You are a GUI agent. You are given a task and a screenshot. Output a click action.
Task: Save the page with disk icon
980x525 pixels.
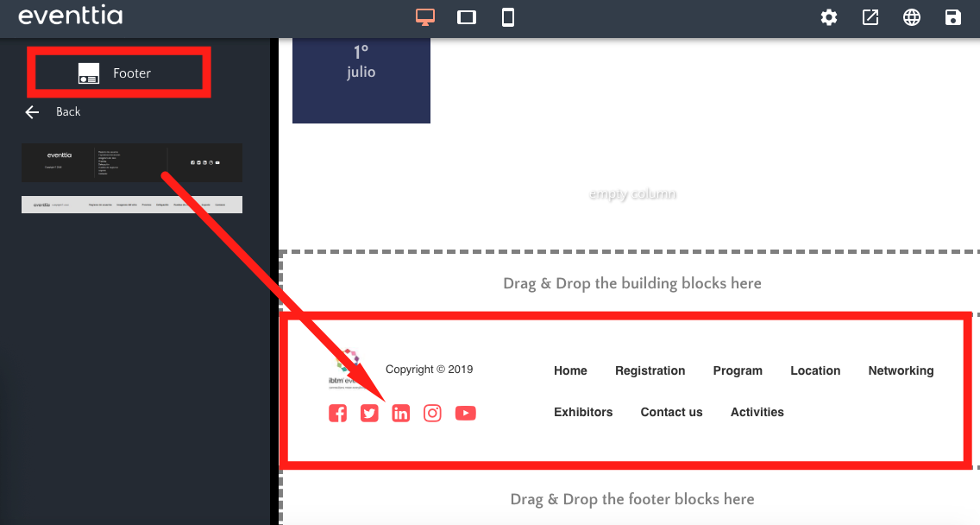point(953,17)
